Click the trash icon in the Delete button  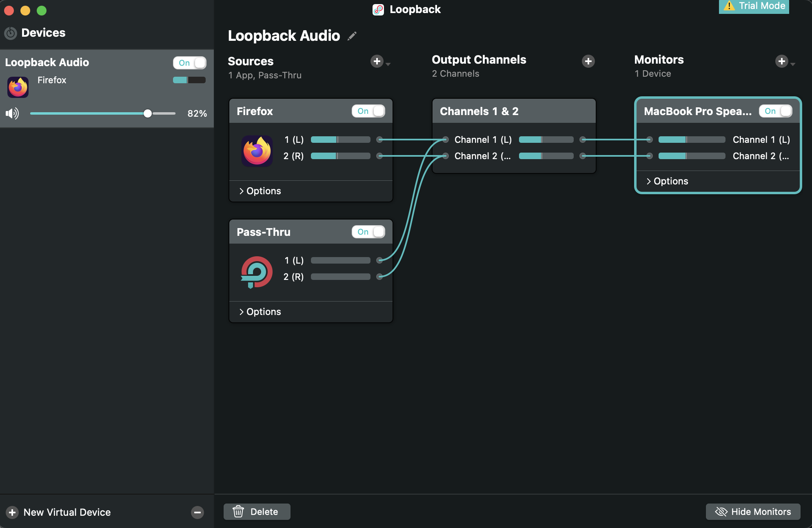pyautogui.click(x=238, y=511)
